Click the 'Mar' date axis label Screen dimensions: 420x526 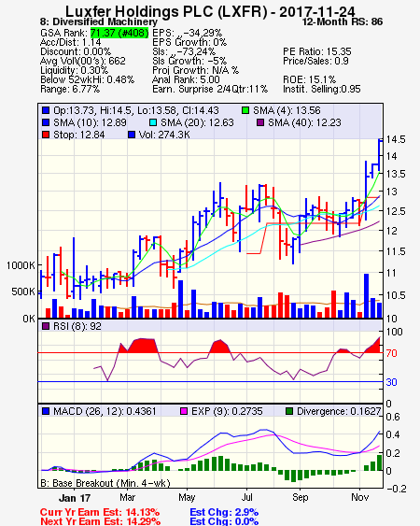click(x=127, y=497)
